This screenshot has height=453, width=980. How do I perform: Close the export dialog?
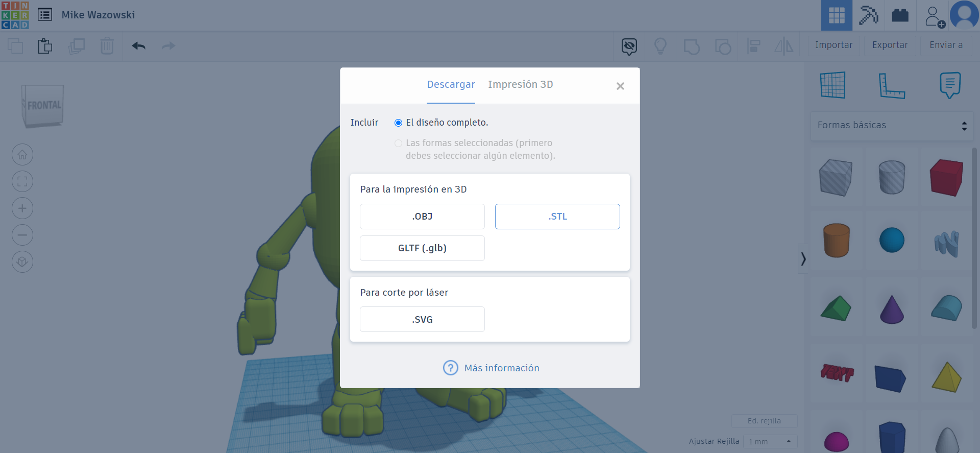click(x=620, y=86)
